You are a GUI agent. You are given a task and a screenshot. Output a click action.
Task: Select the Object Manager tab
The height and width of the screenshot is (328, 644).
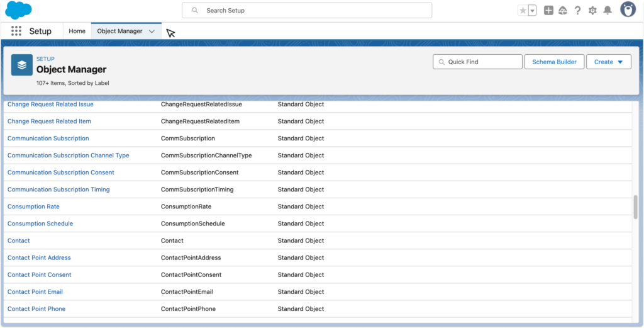[119, 31]
